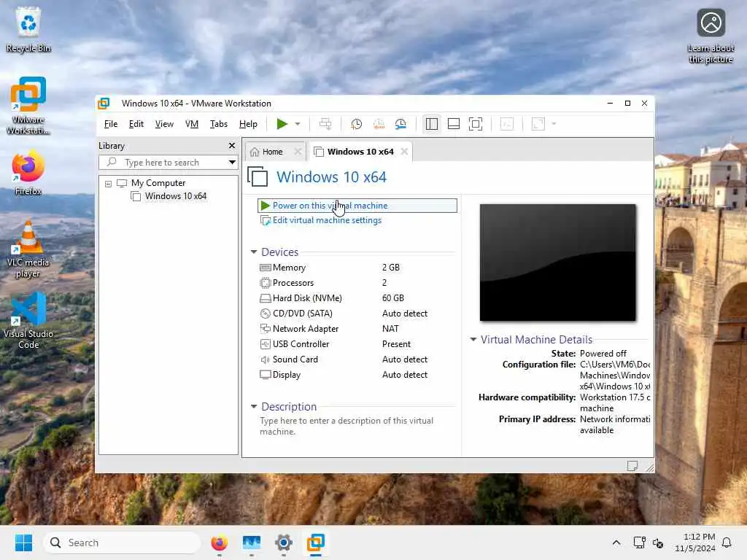Click the message log icon in status bar
747x560 pixels.
pyautogui.click(x=632, y=466)
